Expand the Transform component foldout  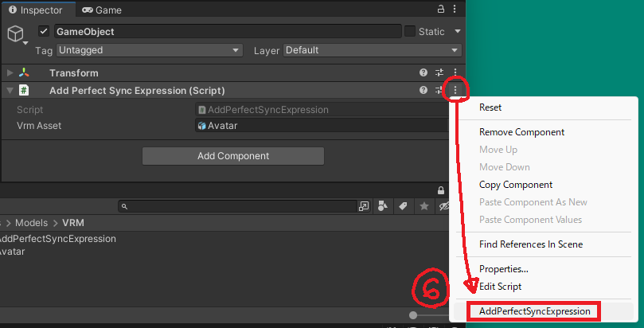pyautogui.click(x=10, y=72)
